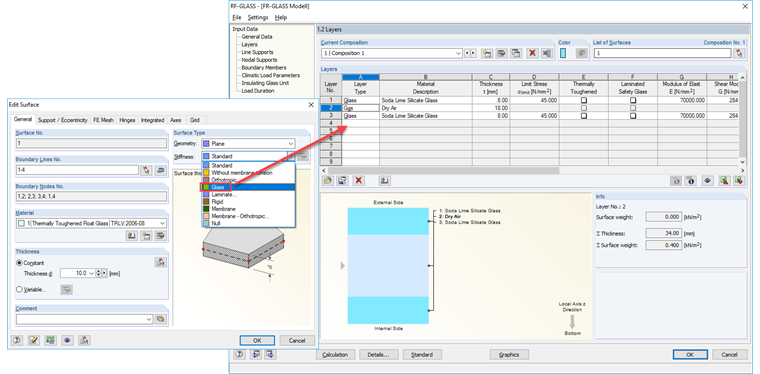Select Variable thickness radio button
Viewport: 760px width, 374px height.
point(19,290)
